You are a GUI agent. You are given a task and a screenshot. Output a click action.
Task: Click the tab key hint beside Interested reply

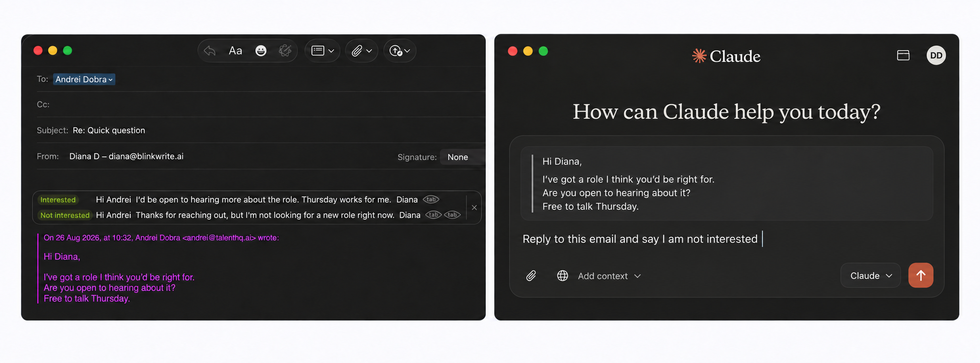click(431, 199)
